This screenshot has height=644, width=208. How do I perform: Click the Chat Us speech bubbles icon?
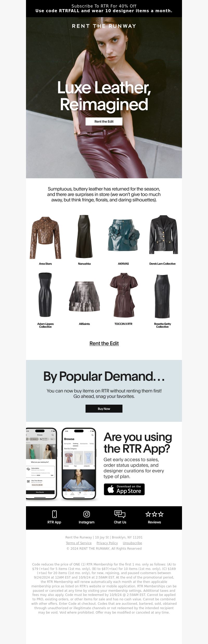[x=120, y=514]
